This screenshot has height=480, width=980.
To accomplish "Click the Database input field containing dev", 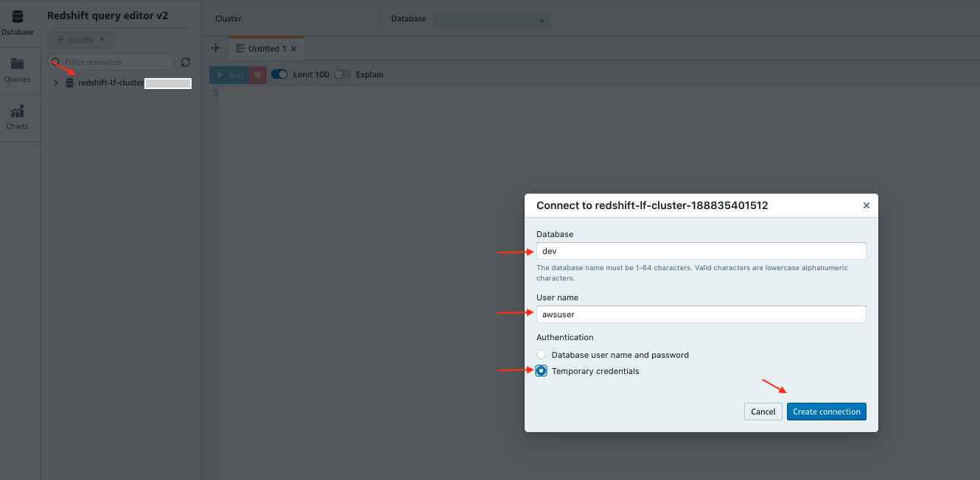I will pos(701,251).
